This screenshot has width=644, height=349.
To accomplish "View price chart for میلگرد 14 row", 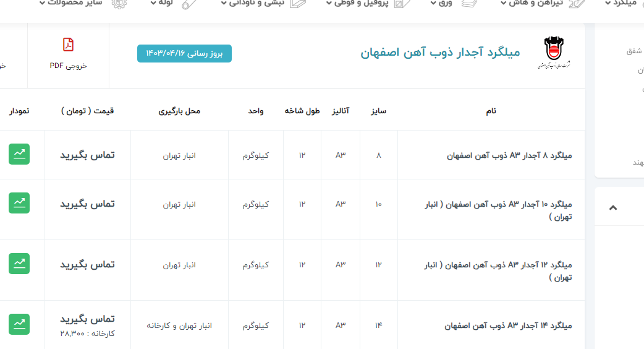I will 19,324.
